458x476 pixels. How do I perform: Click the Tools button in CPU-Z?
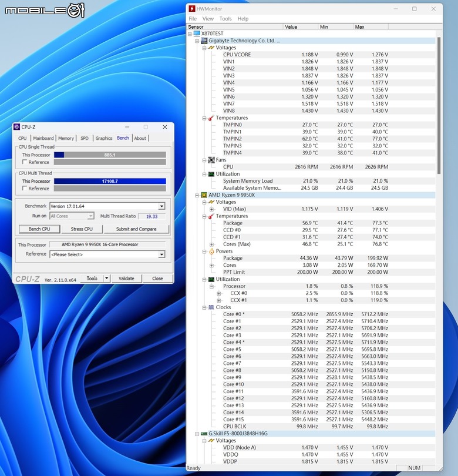tap(92, 279)
